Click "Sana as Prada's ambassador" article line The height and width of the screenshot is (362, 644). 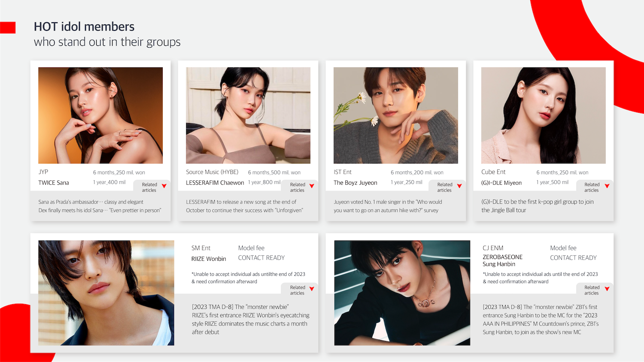pyautogui.click(x=91, y=202)
